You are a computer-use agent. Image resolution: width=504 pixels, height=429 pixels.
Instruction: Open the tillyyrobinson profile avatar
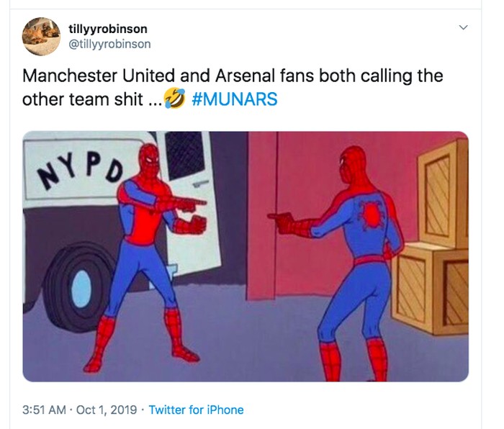coord(40,36)
